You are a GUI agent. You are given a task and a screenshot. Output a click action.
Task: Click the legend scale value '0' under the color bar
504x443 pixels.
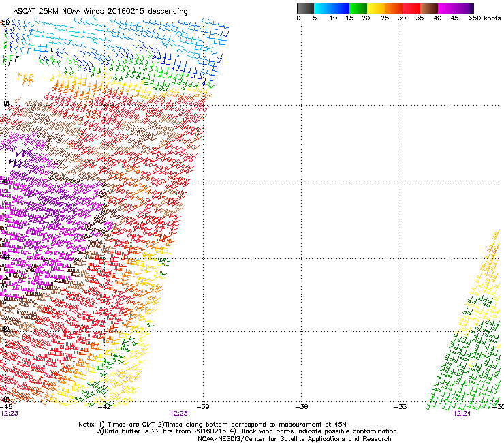298,18
